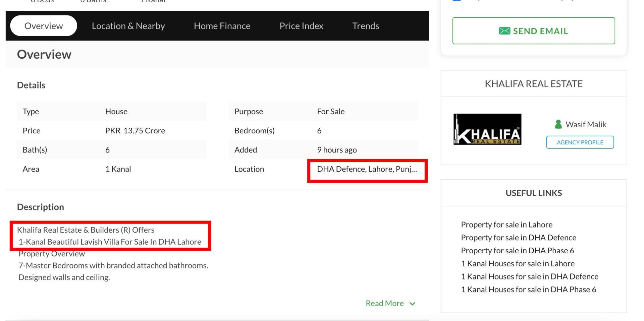This screenshot has height=321, width=644.
Task: Open 1 Kanal Houses for sale in Lahore
Action: tap(518, 264)
